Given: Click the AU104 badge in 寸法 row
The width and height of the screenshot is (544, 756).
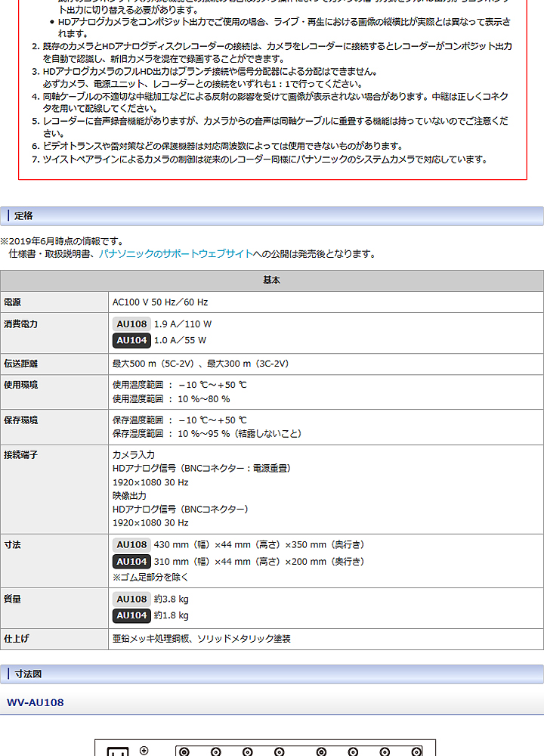Looking at the screenshot, I should tap(131, 562).
